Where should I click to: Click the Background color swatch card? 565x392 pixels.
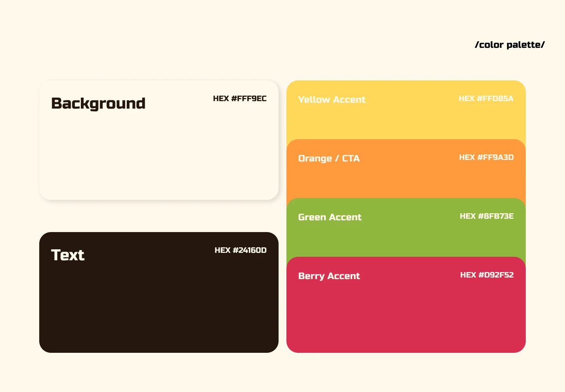click(x=159, y=140)
